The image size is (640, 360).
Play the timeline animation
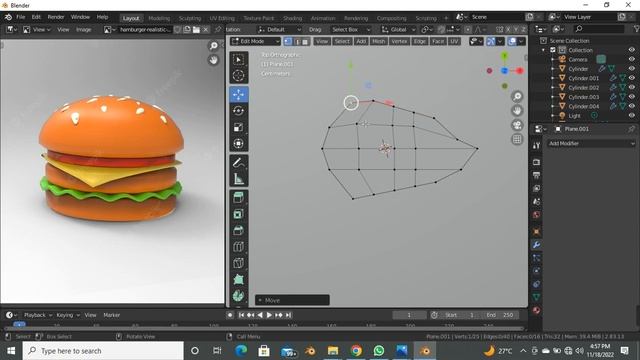[269, 315]
